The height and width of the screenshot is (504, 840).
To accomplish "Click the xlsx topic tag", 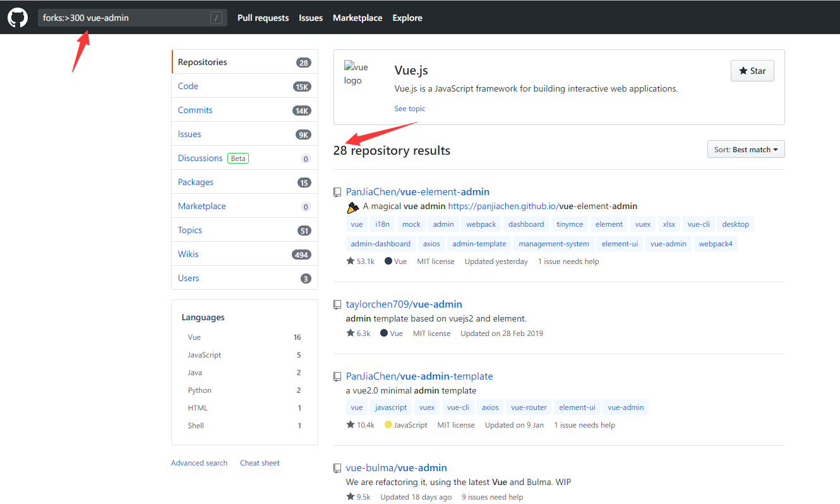I will [x=669, y=224].
